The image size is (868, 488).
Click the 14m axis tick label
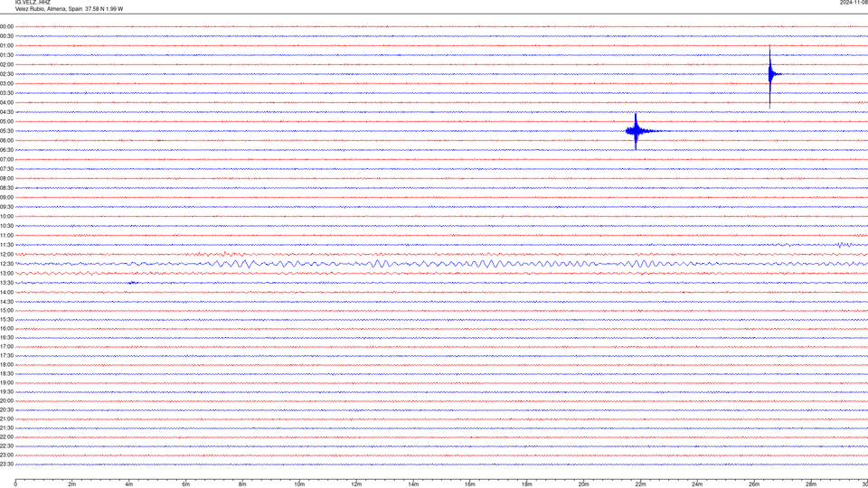pos(413,484)
